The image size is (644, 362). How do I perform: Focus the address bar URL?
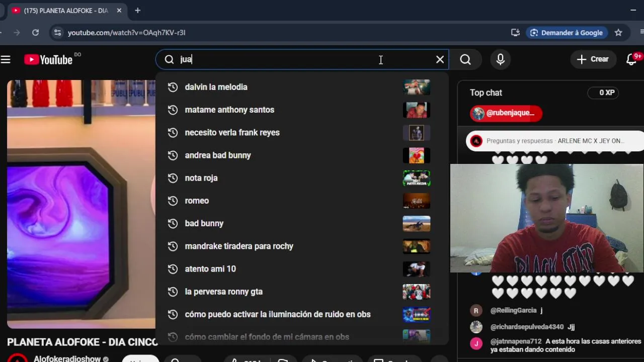[x=126, y=33]
